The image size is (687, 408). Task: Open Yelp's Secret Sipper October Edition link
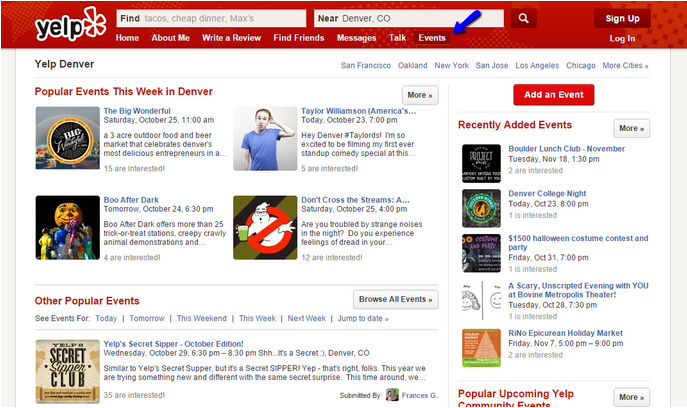[174, 344]
